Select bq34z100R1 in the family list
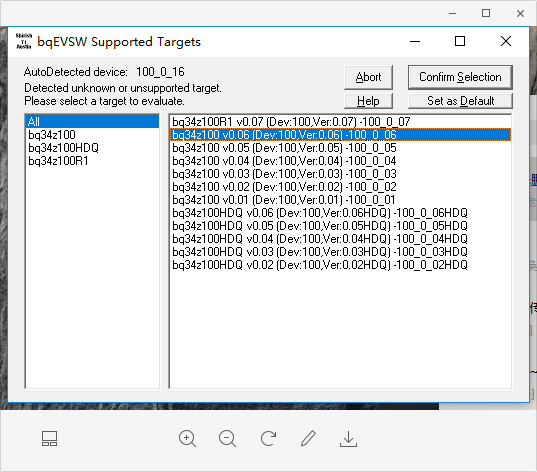 coord(92,161)
